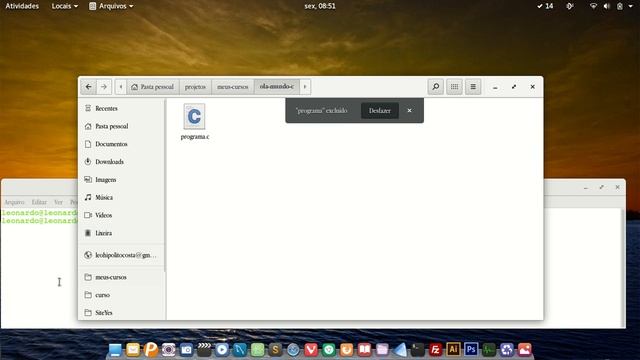The width and height of the screenshot is (640, 360).
Task: Open the hamburger options menu
Action: click(x=473, y=87)
